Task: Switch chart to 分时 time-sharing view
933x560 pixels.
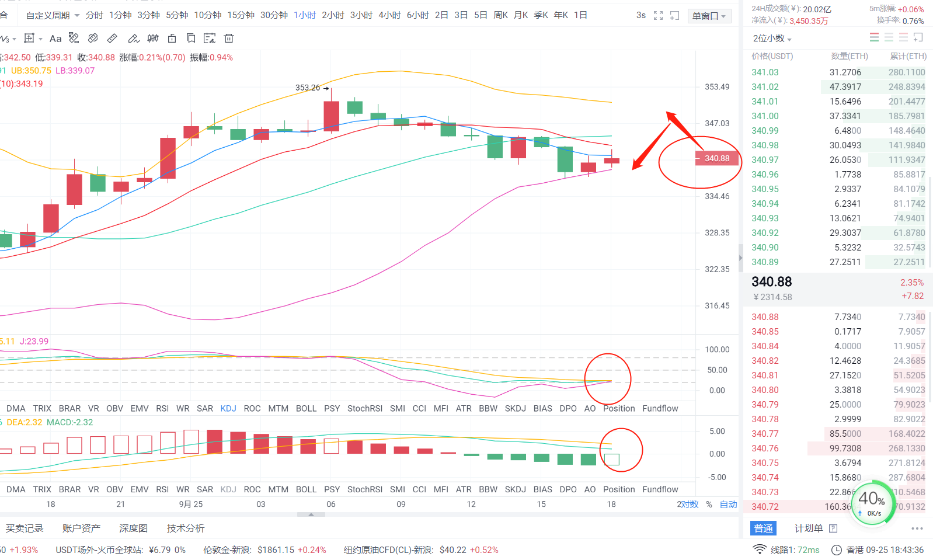Action: click(95, 15)
